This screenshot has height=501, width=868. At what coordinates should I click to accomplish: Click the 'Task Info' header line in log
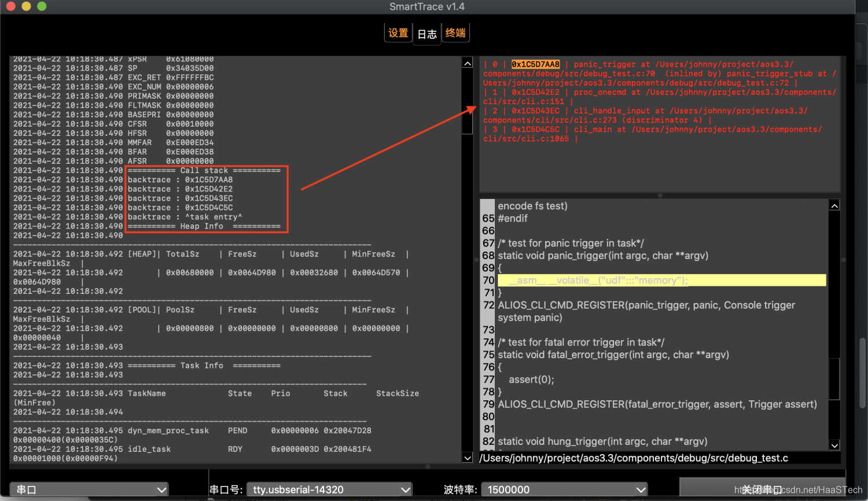pyautogui.click(x=204, y=366)
